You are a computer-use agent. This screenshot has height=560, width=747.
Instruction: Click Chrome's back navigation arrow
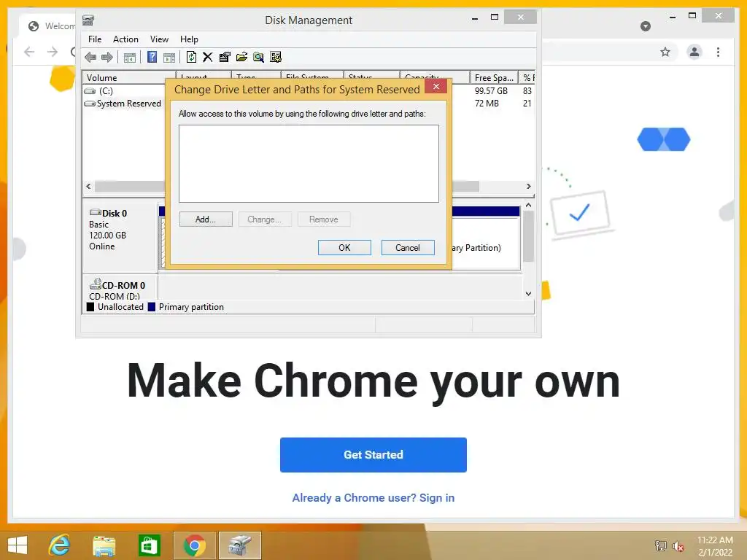[29, 52]
